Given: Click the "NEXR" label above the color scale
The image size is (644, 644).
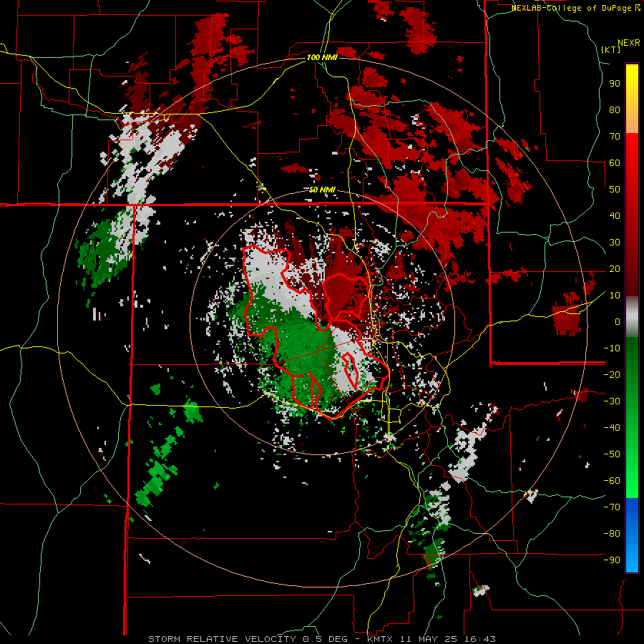Looking at the screenshot, I should (629, 43).
